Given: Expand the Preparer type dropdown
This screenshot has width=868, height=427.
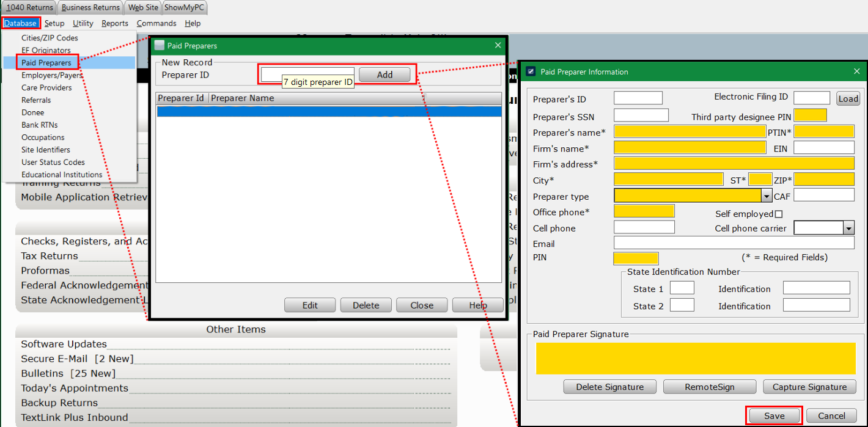Looking at the screenshot, I should (x=767, y=195).
